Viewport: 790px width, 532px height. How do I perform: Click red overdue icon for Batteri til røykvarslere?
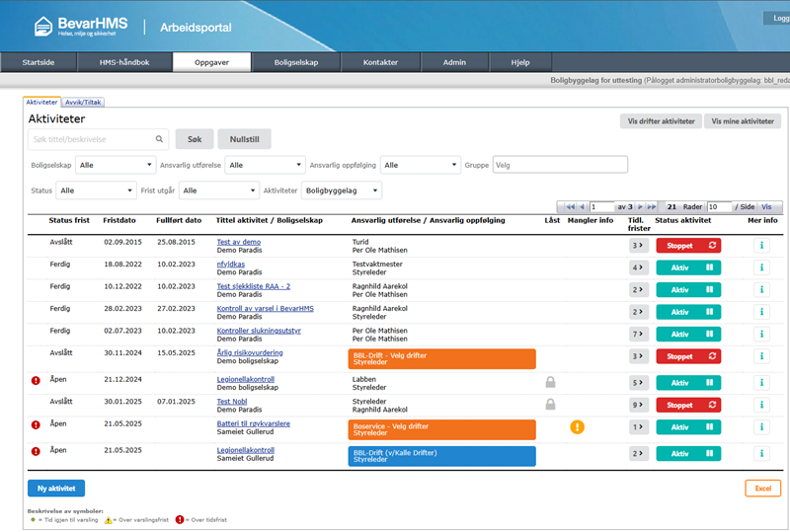pyautogui.click(x=36, y=423)
